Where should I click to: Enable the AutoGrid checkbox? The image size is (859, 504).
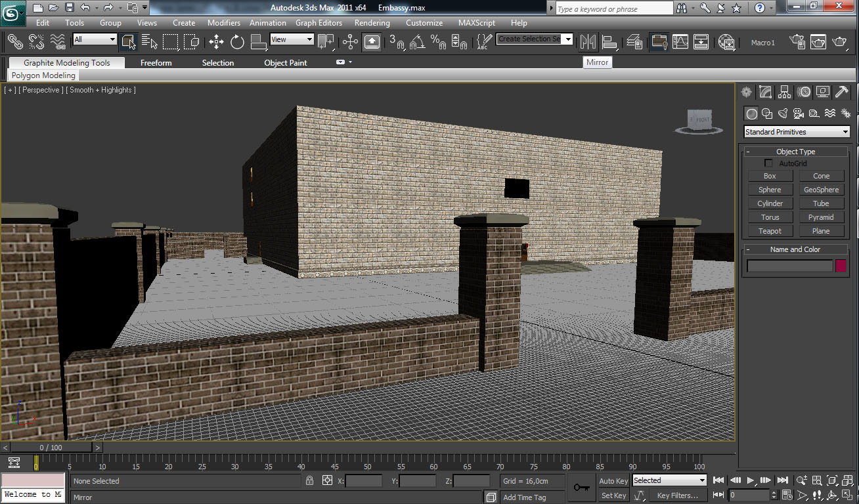[x=768, y=163]
